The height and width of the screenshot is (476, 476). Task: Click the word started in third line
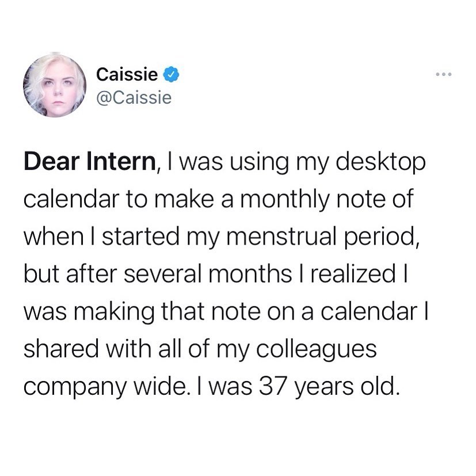[x=141, y=237]
